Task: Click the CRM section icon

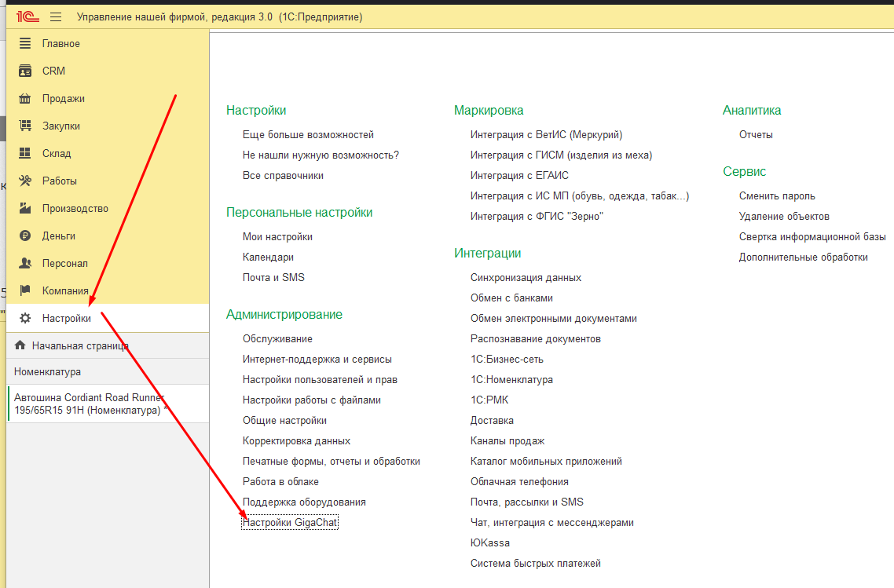Action: 25,71
